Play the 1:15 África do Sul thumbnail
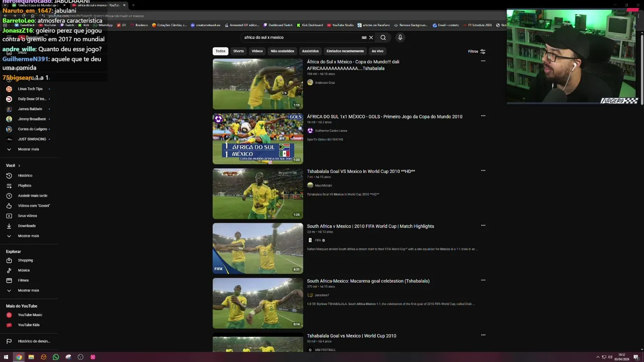644x362 pixels. [x=258, y=84]
